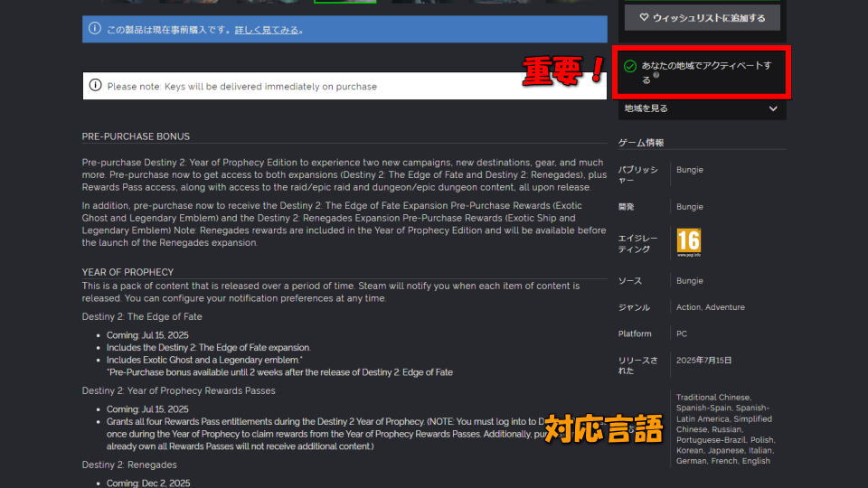Click ゲーム情報 section heading
Image resolution: width=868 pixels, height=488 pixels.
click(641, 143)
